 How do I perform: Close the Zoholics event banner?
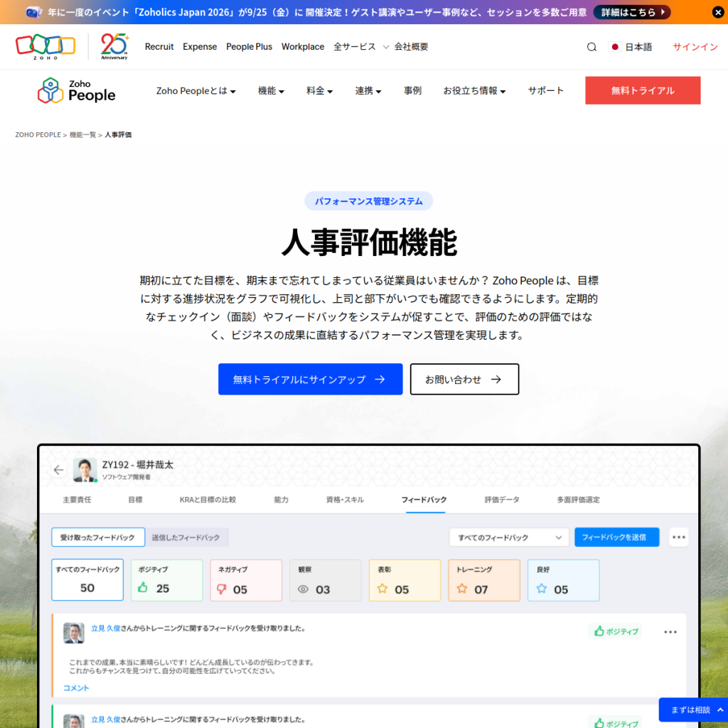tap(718, 12)
